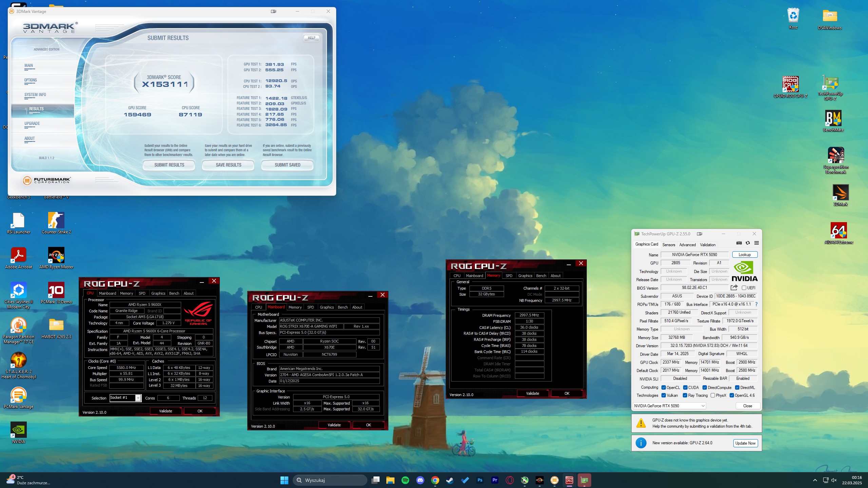
Task: Open the CPUID ROG CPU-Z desktop shortcut
Action: click(790, 87)
